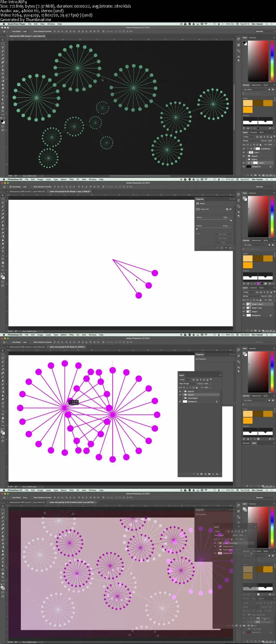
Task: Open the Filter menu in the 22:21 frame
Action: (71, 179)
